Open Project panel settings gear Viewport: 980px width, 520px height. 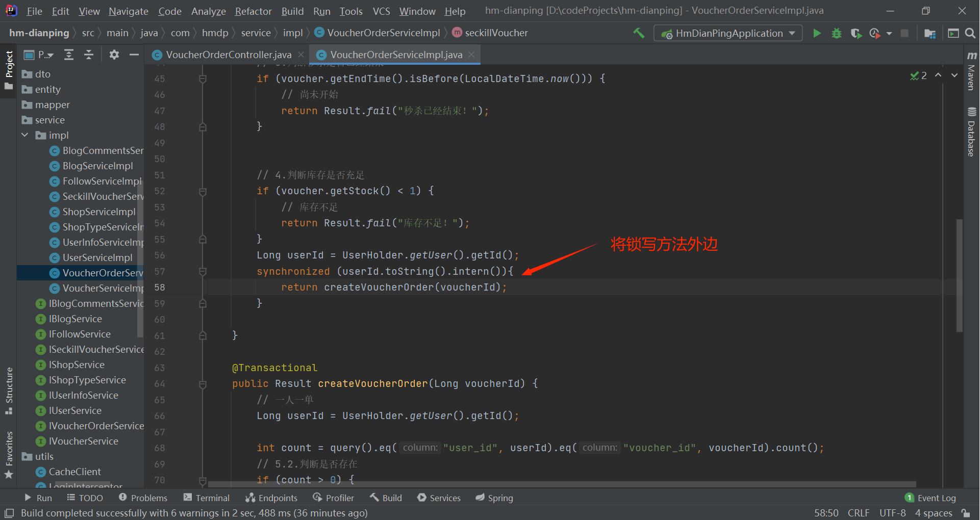click(x=114, y=55)
